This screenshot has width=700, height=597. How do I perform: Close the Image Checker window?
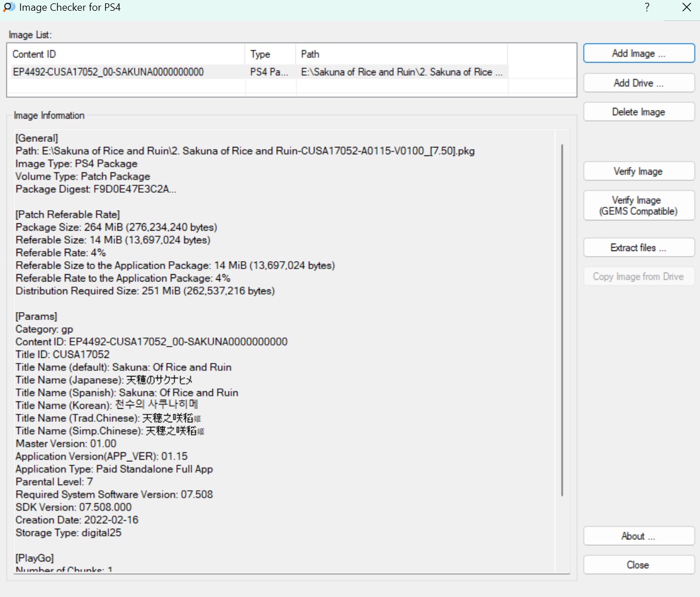(686, 7)
